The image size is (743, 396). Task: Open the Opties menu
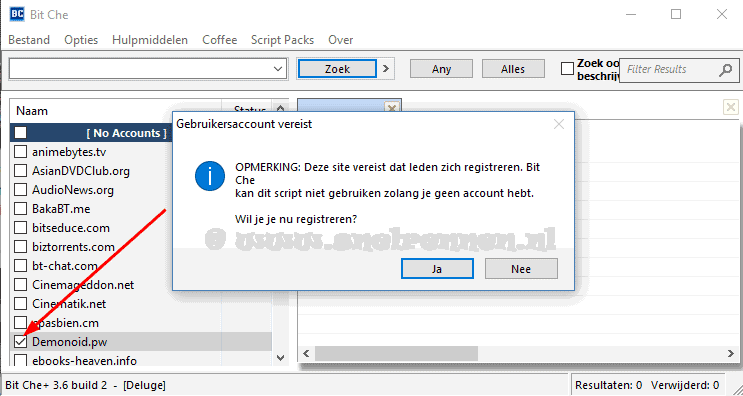(x=81, y=40)
